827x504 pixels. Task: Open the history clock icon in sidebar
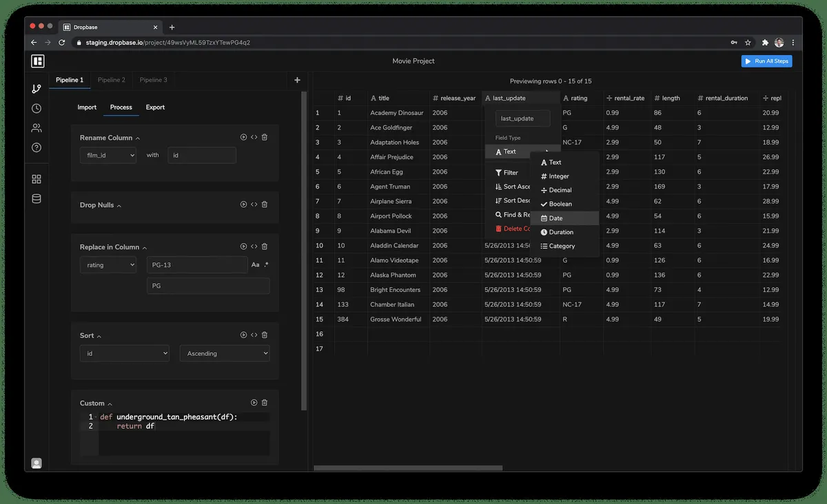(37, 108)
